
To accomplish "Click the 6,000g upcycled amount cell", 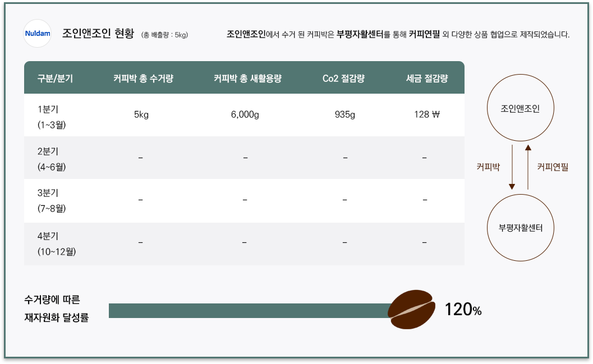I will [245, 114].
